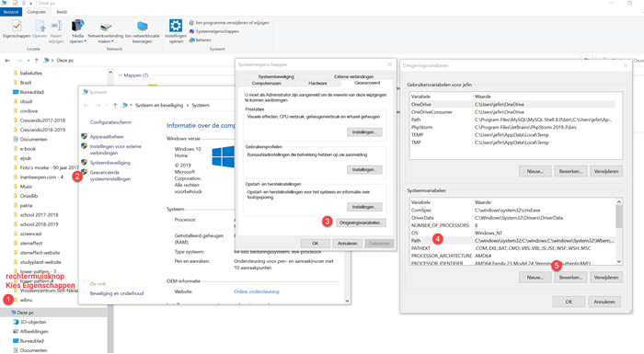644x354 pixels.
Task: Select the Beeld ribbon tab
Action: pos(62,12)
